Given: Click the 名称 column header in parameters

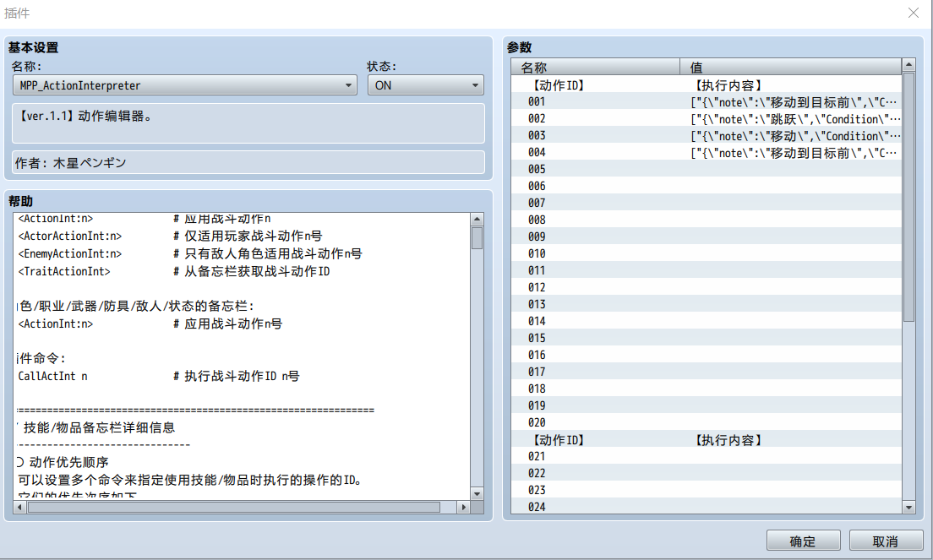Looking at the screenshot, I should tap(595, 67).
